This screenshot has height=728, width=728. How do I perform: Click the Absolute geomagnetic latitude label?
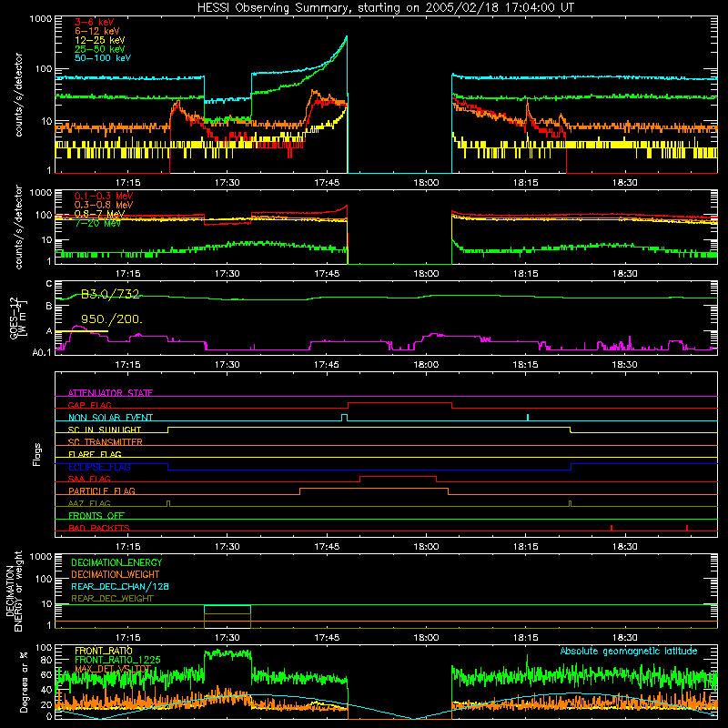(629, 651)
